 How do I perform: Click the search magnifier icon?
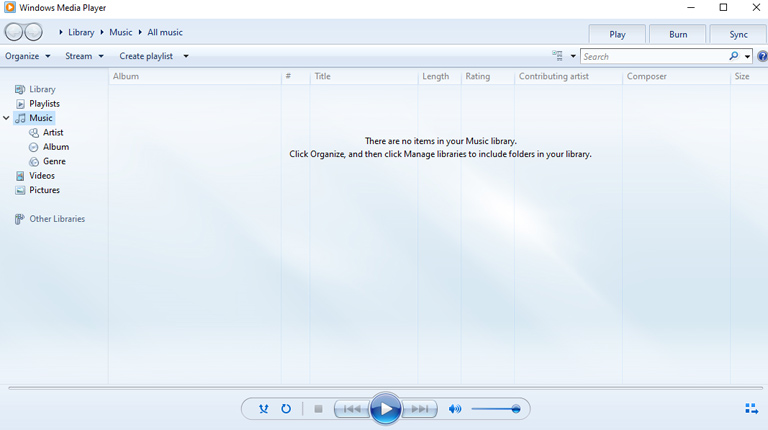tap(733, 56)
